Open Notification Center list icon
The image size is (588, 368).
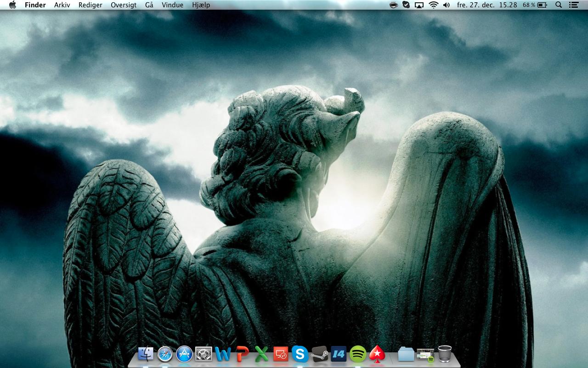573,5
